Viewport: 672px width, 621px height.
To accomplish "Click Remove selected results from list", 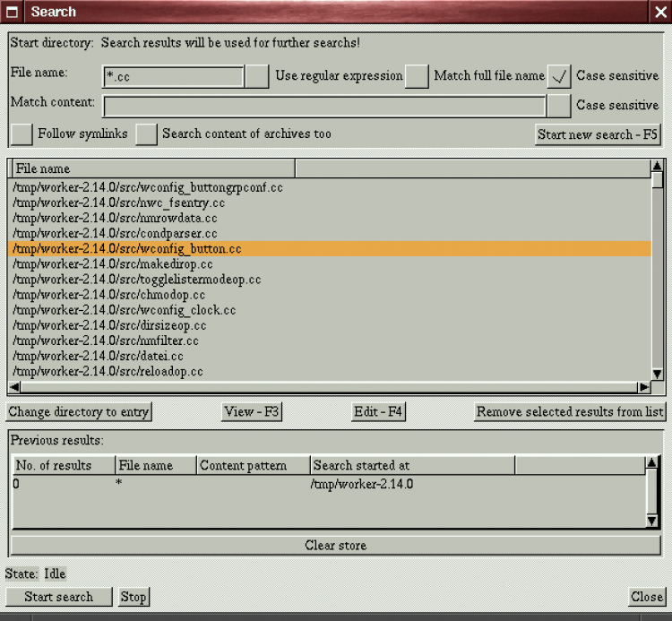I will pos(570,412).
